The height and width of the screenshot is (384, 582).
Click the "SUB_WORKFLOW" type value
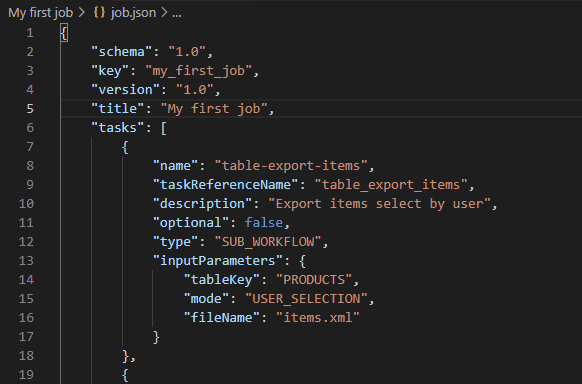268,242
